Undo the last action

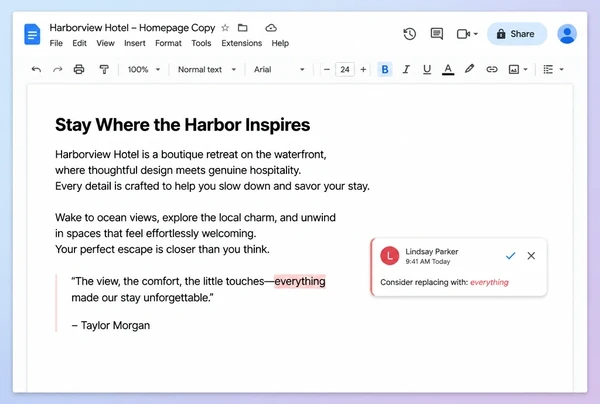pos(36,70)
